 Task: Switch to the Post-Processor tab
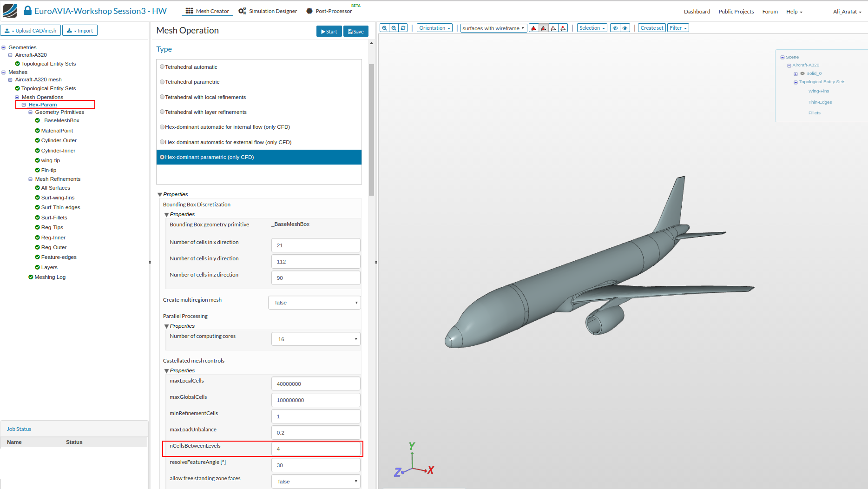point(329,11)
